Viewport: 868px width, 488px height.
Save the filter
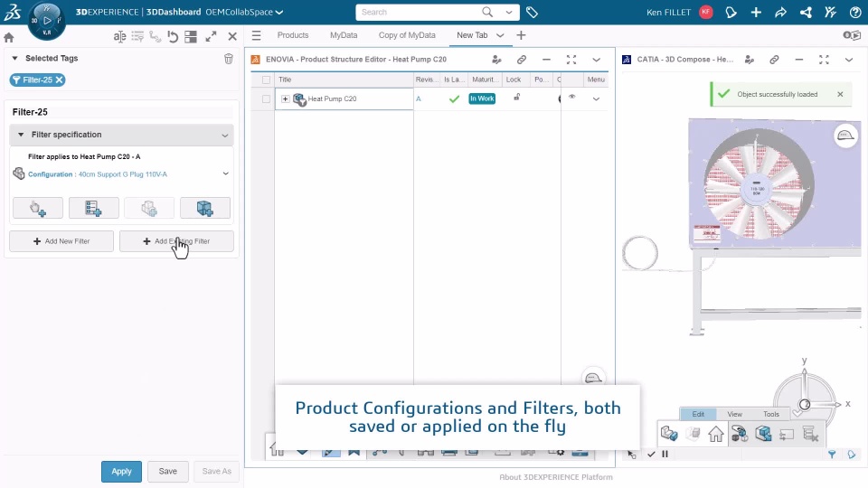[168, 472]
